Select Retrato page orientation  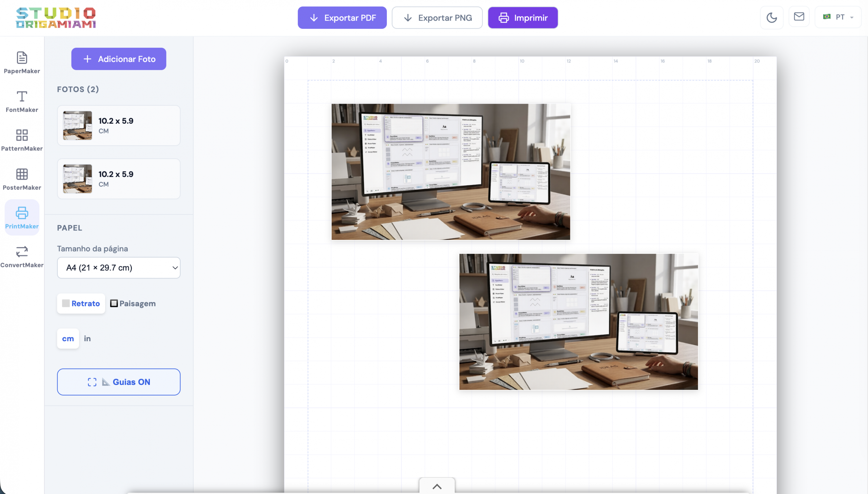point(81,303)
